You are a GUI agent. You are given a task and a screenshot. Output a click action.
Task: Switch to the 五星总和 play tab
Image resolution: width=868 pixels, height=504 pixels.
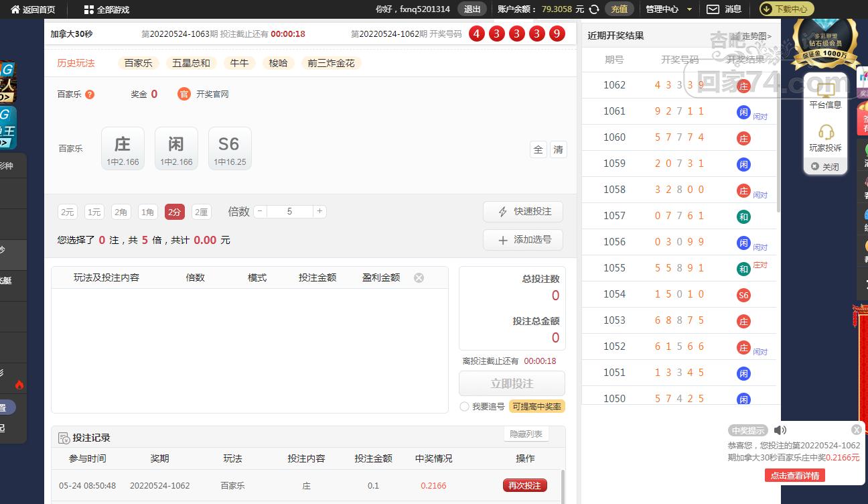(x=191, y=63)
